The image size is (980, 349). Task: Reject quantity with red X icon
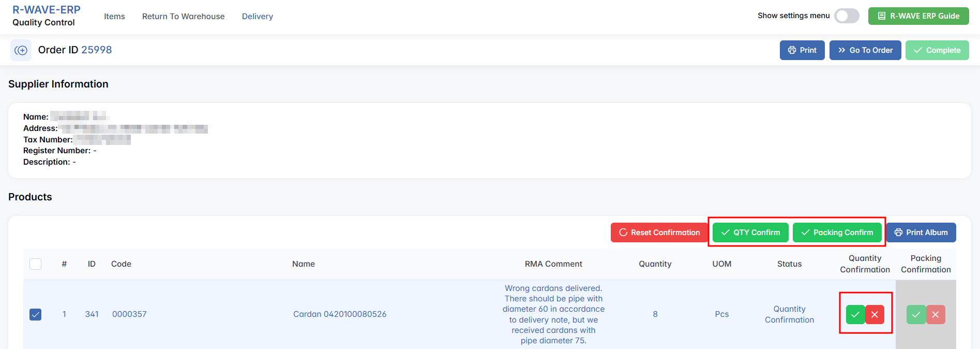[x=875, y=314]
